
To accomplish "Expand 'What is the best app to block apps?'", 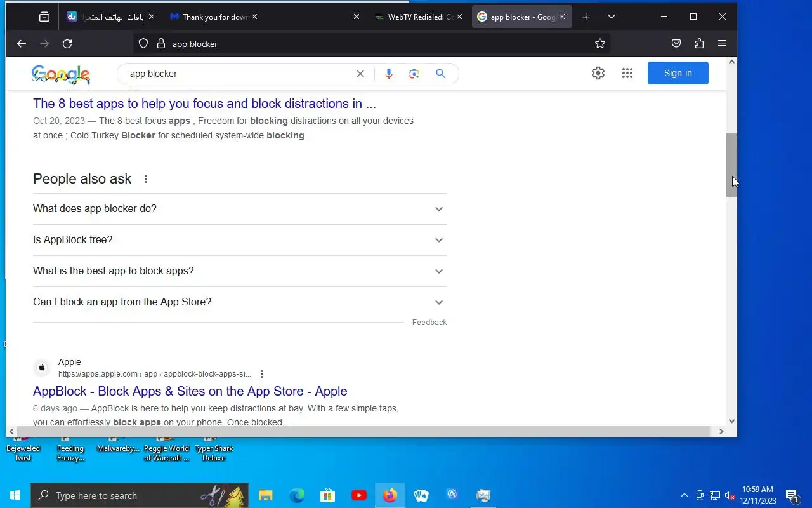I will click(x=240, y=271).
